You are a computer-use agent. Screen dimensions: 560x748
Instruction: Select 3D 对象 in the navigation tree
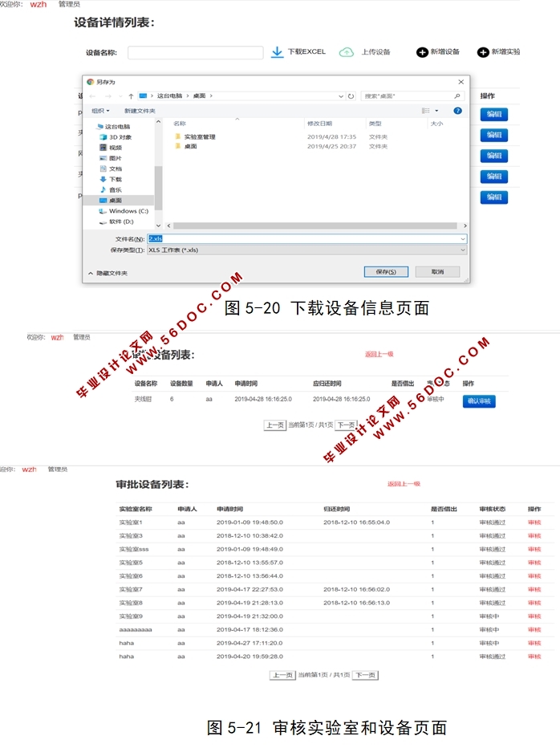pyautogui.click(x=116, y=137)
